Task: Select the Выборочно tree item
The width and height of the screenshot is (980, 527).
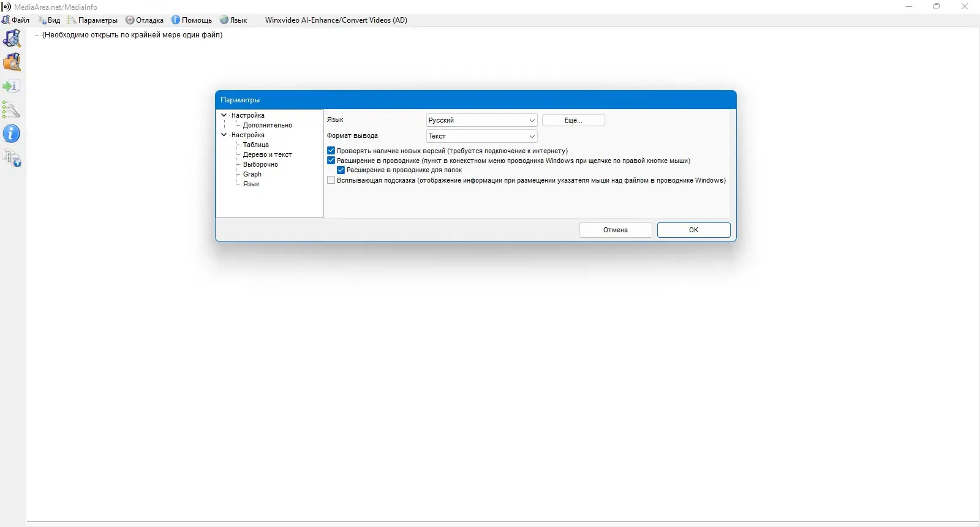Action: coord(260,164)
